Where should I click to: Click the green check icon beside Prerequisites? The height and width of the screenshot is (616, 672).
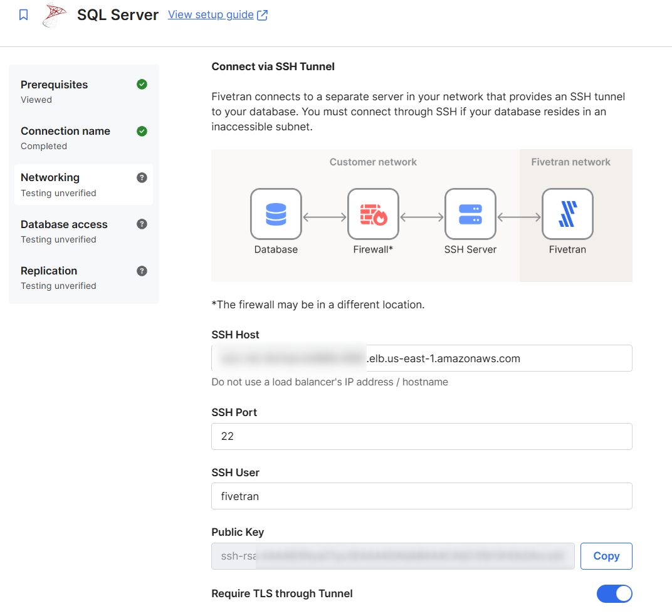142,85
